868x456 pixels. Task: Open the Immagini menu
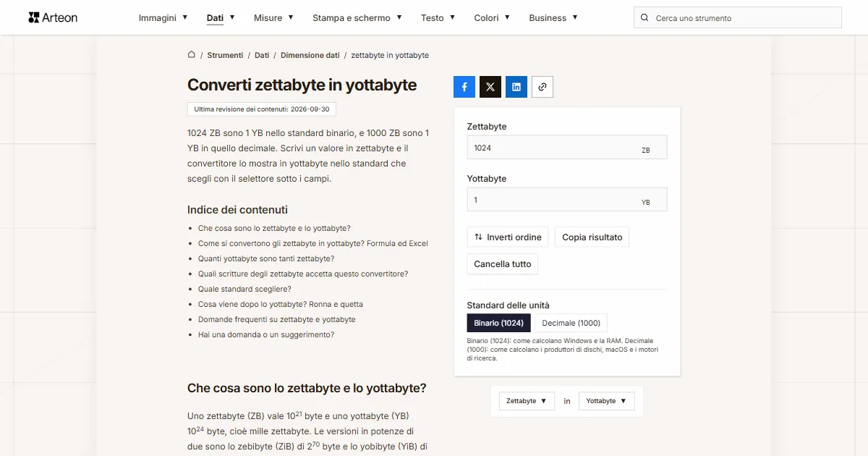163,17
